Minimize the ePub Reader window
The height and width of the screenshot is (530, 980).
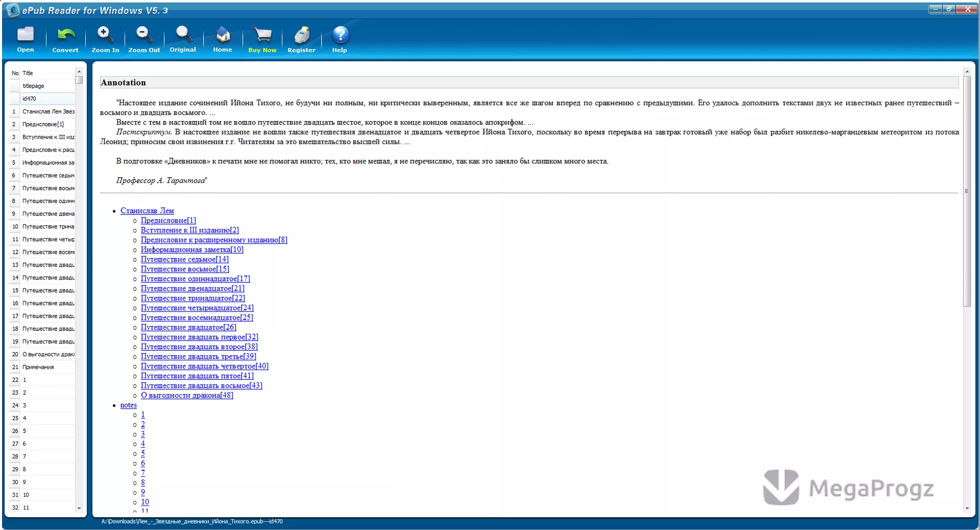(x=935, y=9)
